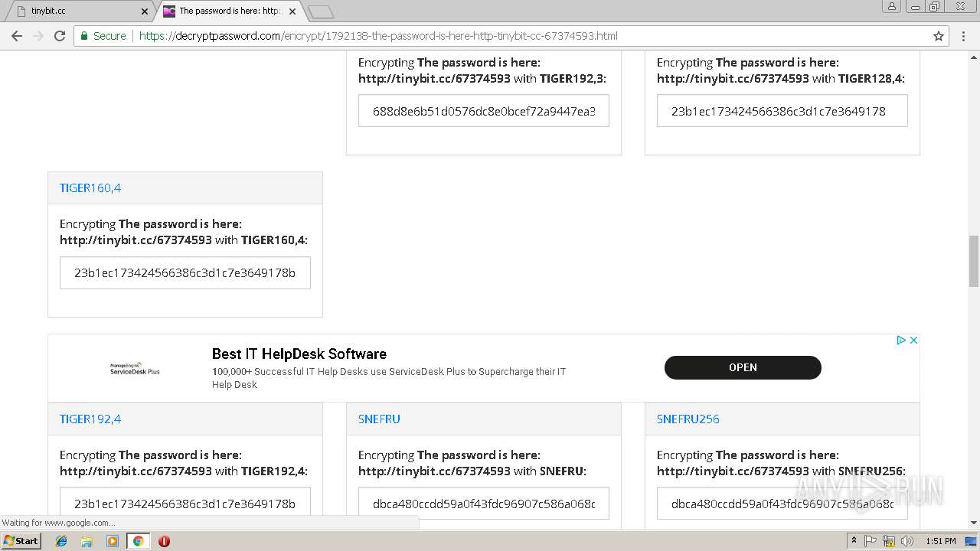Viewport: 980px width, 551px height.
Task: Click the 1:51 PM clock
Action: (940, 541)
